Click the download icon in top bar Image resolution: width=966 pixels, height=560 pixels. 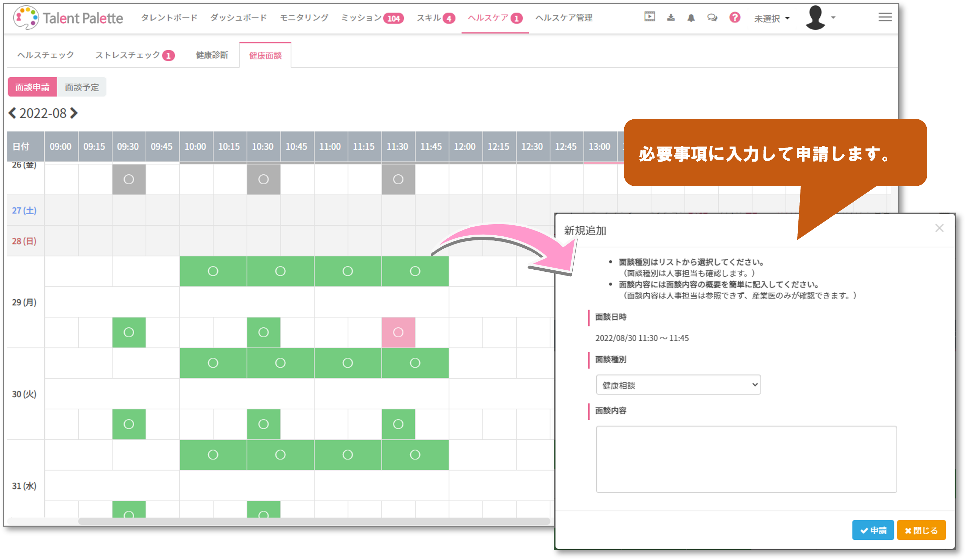pos(671,18)
